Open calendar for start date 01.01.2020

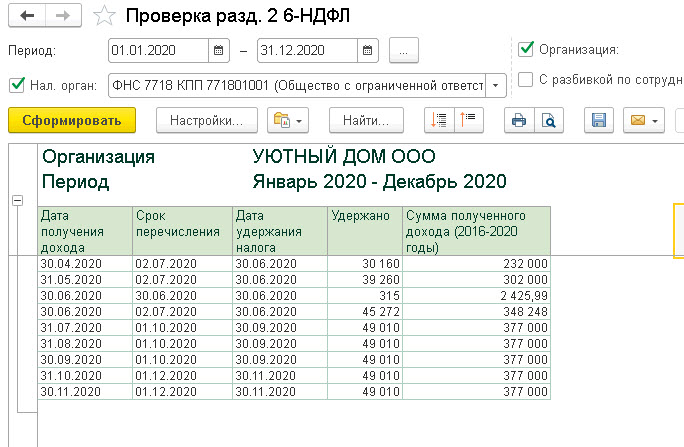click(219, 50)
